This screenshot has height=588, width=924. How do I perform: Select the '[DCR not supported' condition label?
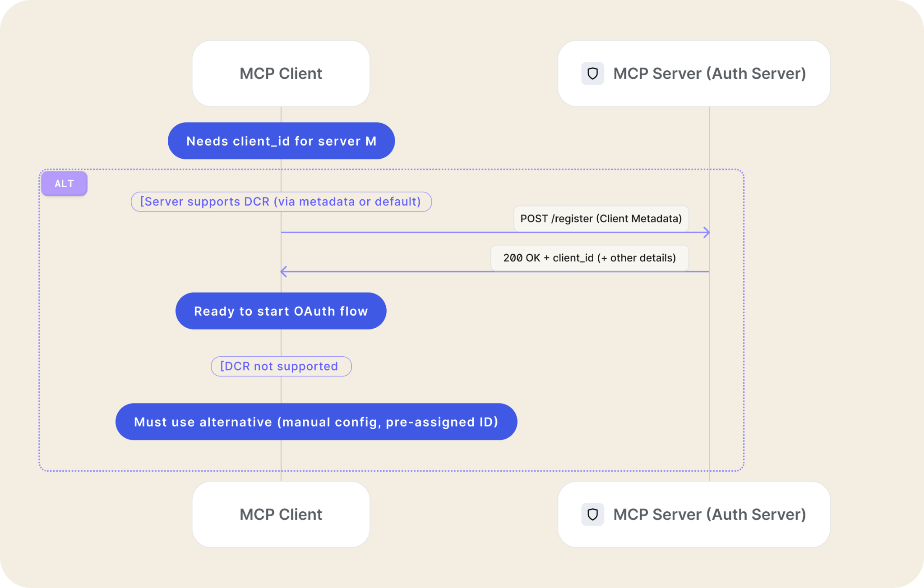(x=281, y=366)
